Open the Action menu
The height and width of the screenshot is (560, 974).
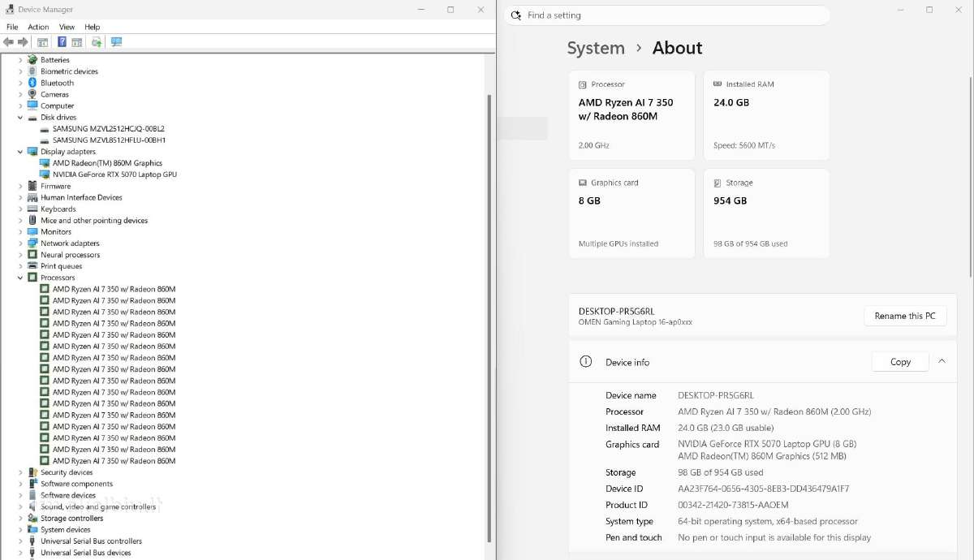38,27
